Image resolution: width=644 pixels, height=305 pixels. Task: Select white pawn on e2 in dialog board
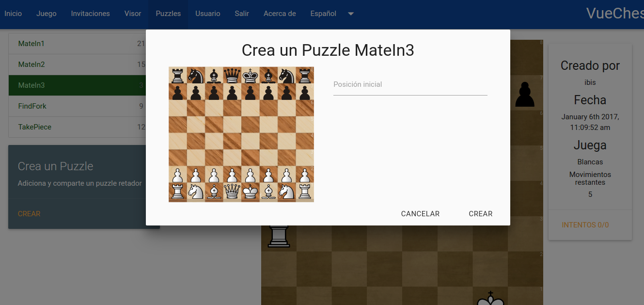(x=251, y=175)
